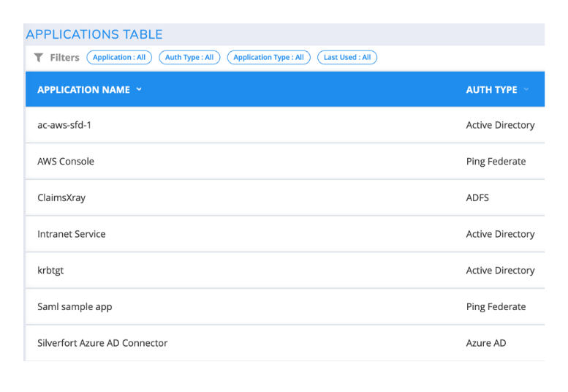
Task: Select the ac-aws-sfd-1 application row
Action: (x=64, y=125)
